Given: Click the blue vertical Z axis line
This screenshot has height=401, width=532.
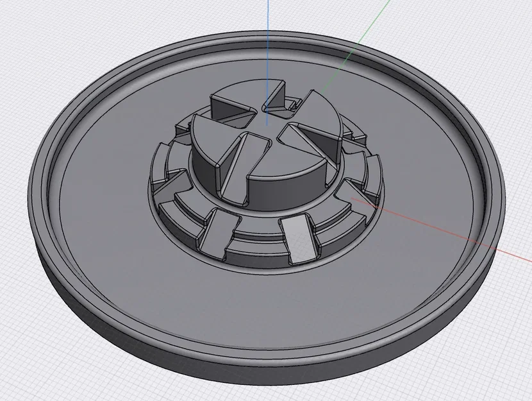Looking at the screenshot, I should click(268, 63).
